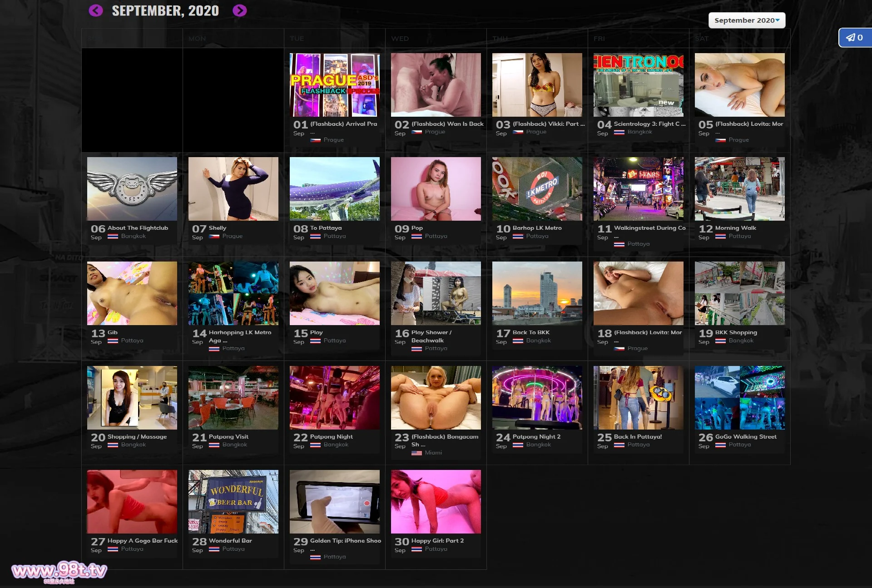Screen dimensions: 872x588
Task: Open the Wonderful Beer Bar sign thumbnail
Action: [233, 502]
